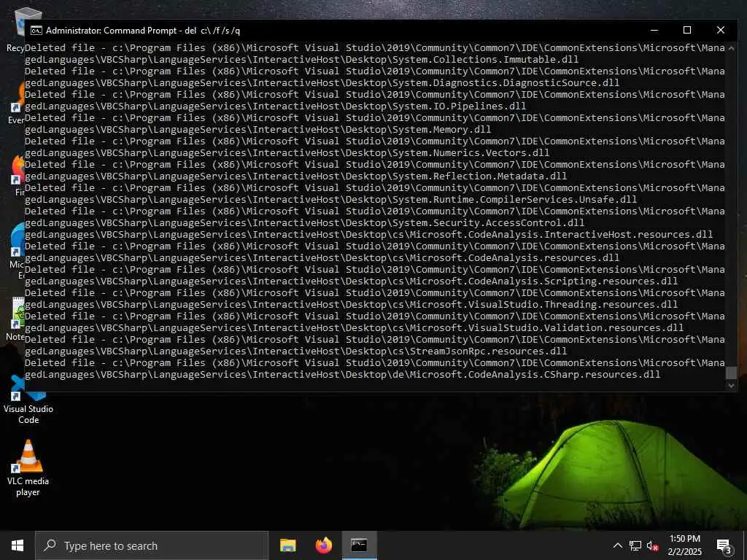
Task: Open the clock showing 1:50 PM
Action: tap(684, 545)
